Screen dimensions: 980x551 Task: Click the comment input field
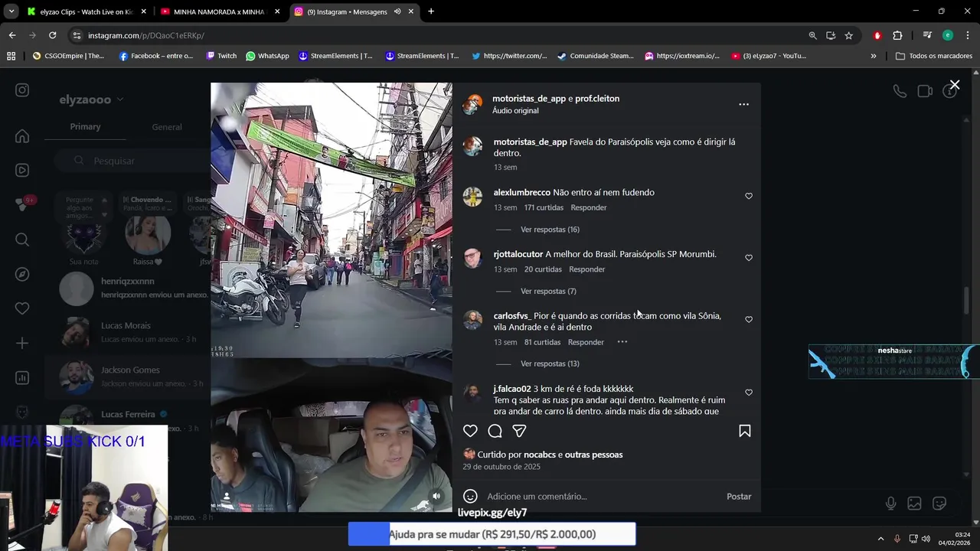[601, 497]
